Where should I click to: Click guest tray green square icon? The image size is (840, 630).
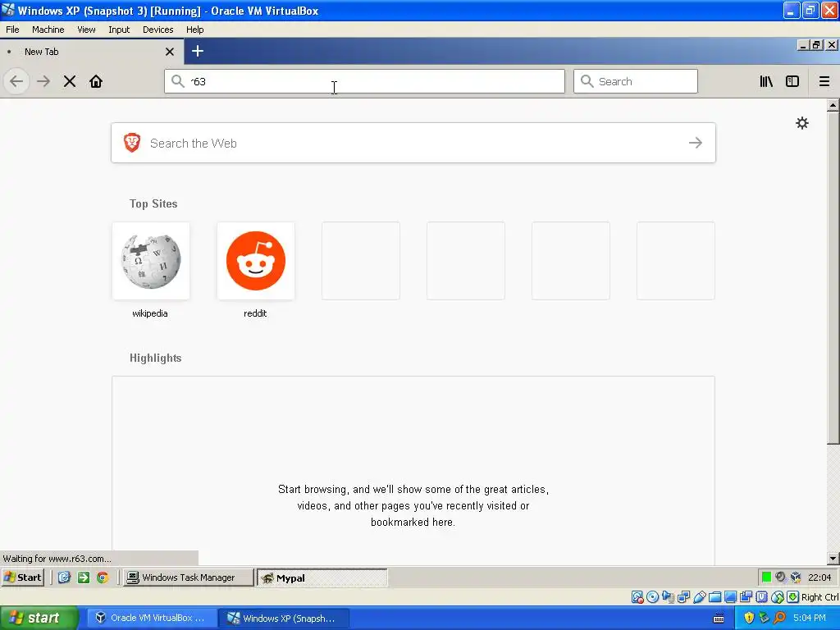coord(766,577)
